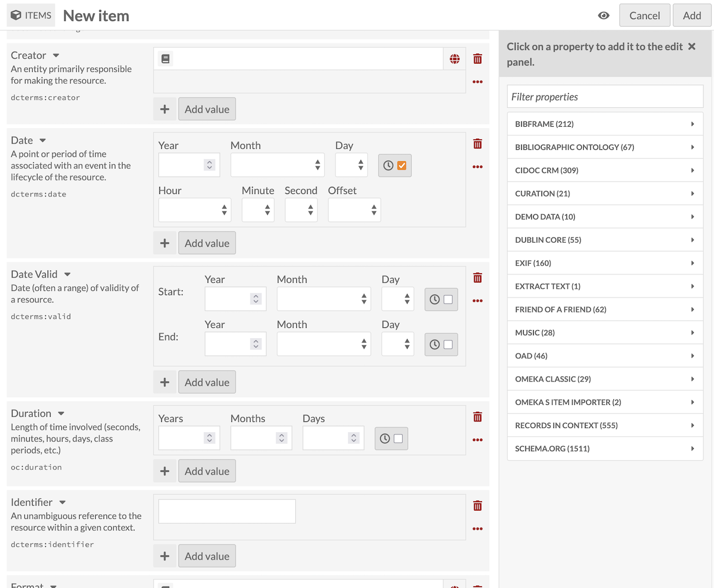Viewport: 714px width, 588px height.
Task: Uncheck the Date time checkbox
Action: click(x=402, y=165)
